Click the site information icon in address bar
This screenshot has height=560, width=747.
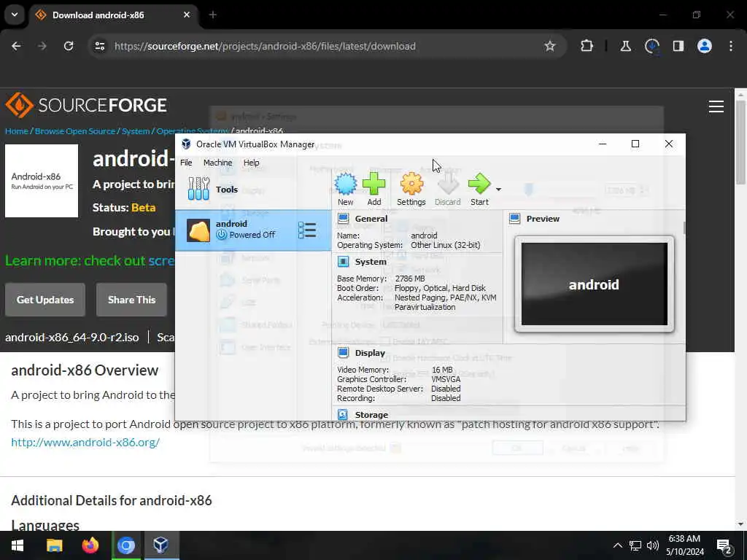[x=99, y=46]
